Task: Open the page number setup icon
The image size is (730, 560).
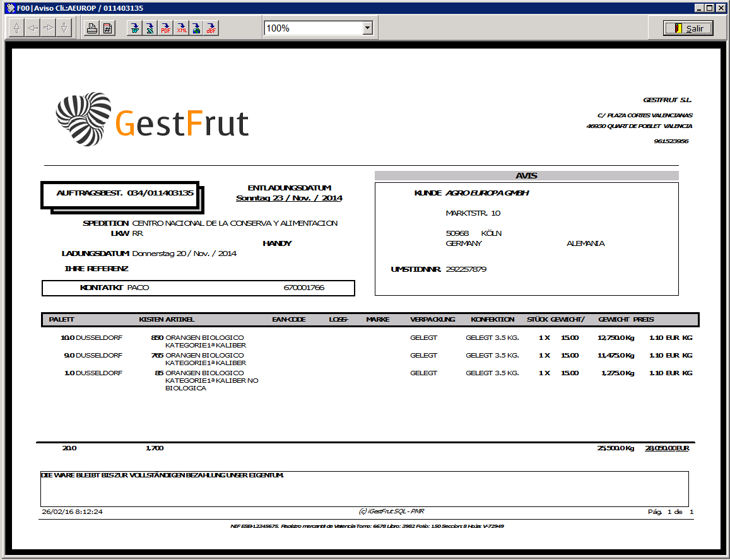Action: (108, 28)
